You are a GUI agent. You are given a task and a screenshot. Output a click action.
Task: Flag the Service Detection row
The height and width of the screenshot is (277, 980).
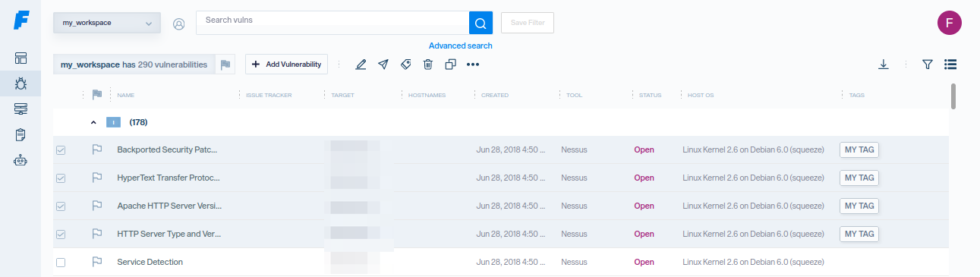tap(97, 262)
